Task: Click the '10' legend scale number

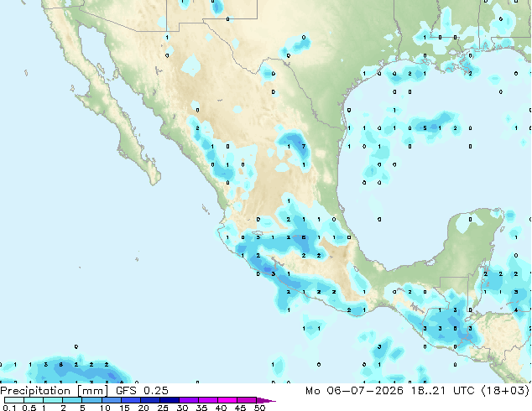Action: [105, 408]
